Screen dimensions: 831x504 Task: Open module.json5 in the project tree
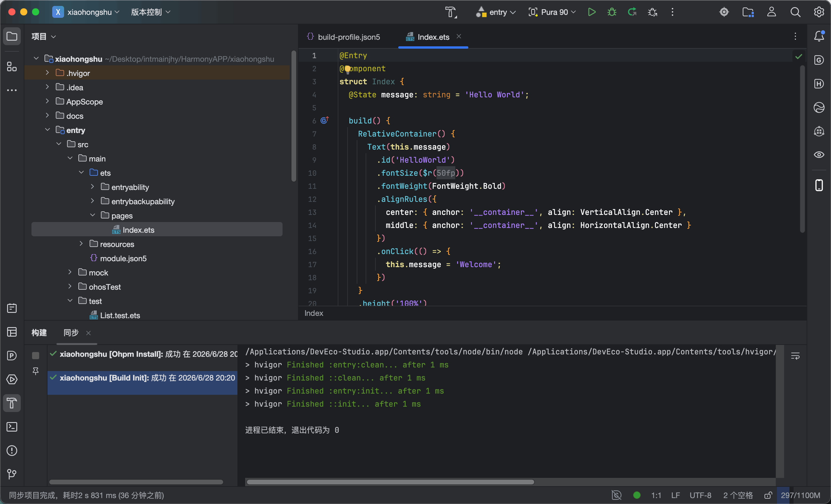(118, 258)
